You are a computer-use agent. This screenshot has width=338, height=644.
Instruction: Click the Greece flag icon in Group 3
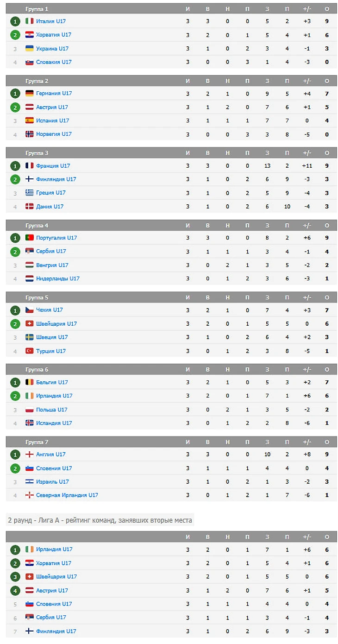[30, 193]
